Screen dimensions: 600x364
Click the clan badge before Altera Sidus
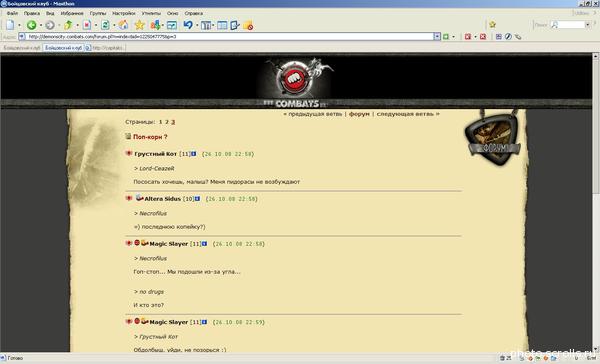(140, 198)
